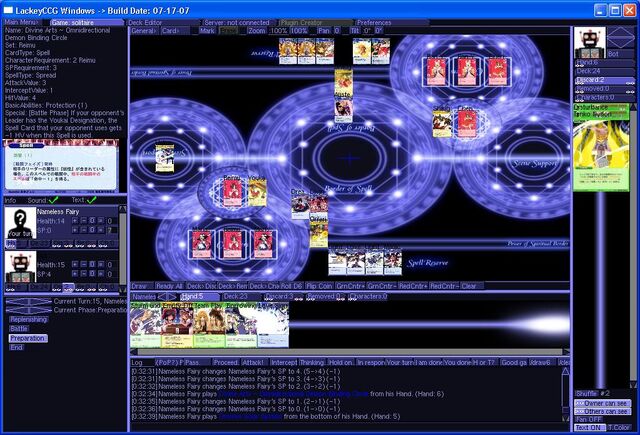Click the Roll D6 button

290,286
